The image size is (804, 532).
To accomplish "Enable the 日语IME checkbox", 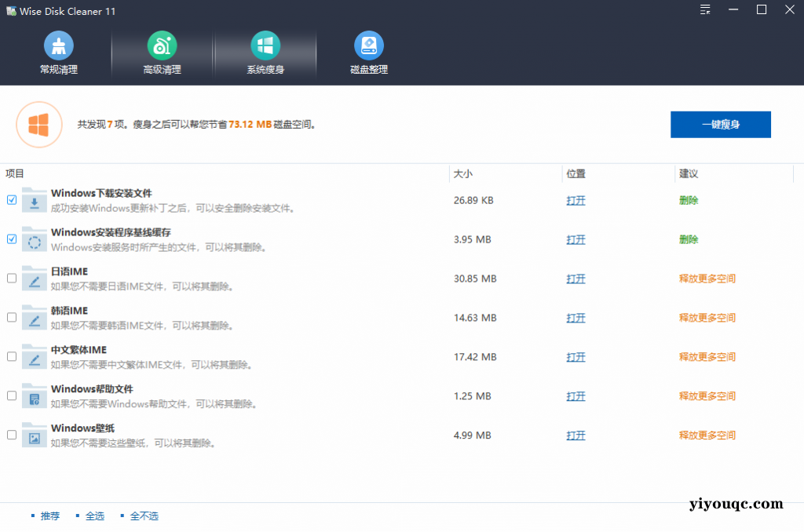I will click(x=12, y=279).
